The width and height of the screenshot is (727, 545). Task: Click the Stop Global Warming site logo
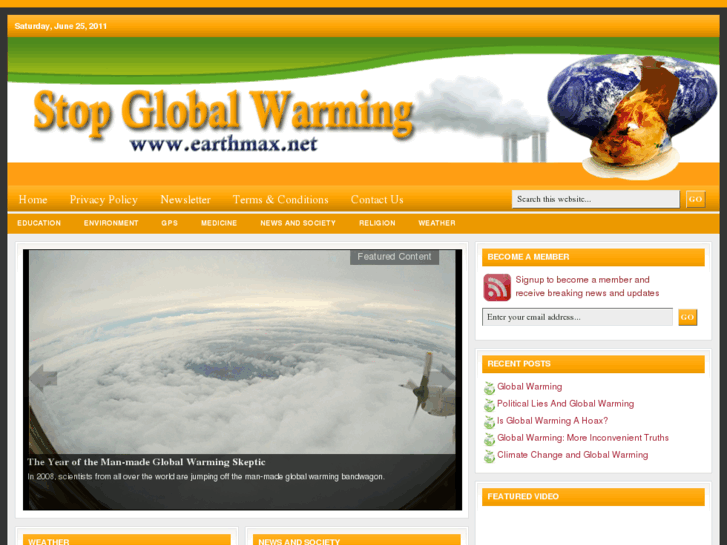[x=223, y=113]
